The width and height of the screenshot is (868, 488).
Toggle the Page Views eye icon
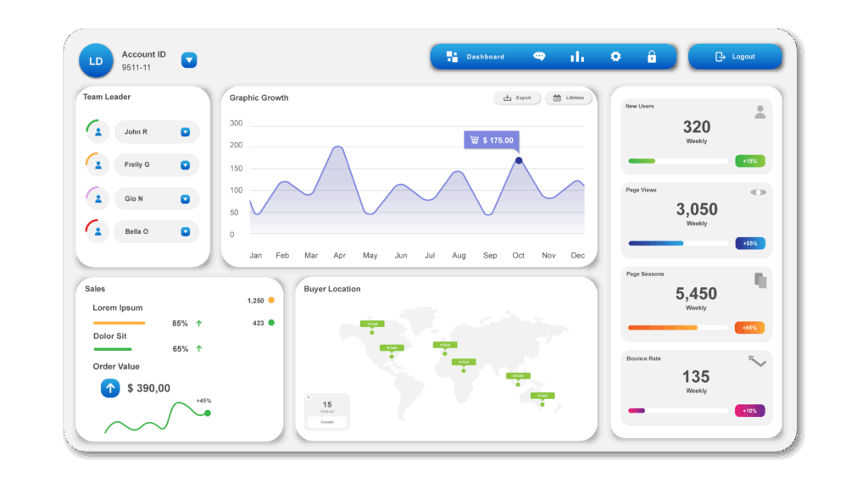click(x=758, y=192)
